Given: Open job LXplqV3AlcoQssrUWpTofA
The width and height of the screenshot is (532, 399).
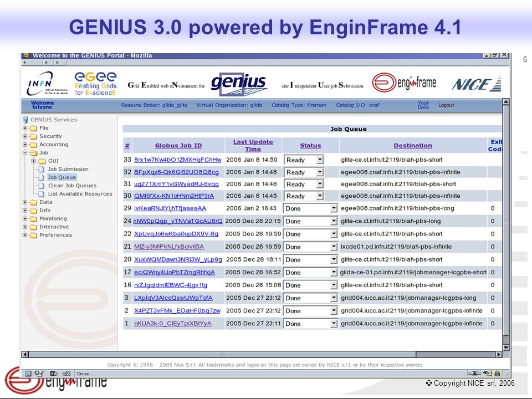Looking at the screenshot, I should tap(173, 298).
